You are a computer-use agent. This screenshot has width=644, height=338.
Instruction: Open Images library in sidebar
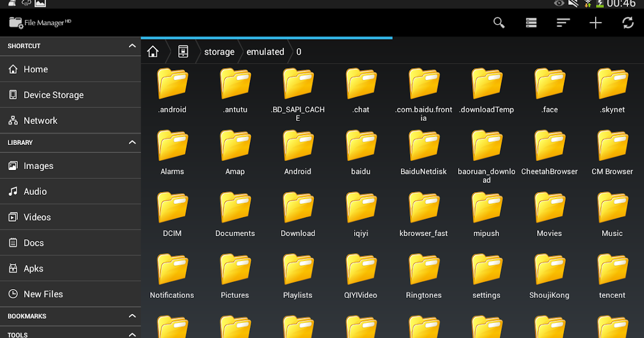(x=38, y=166)
